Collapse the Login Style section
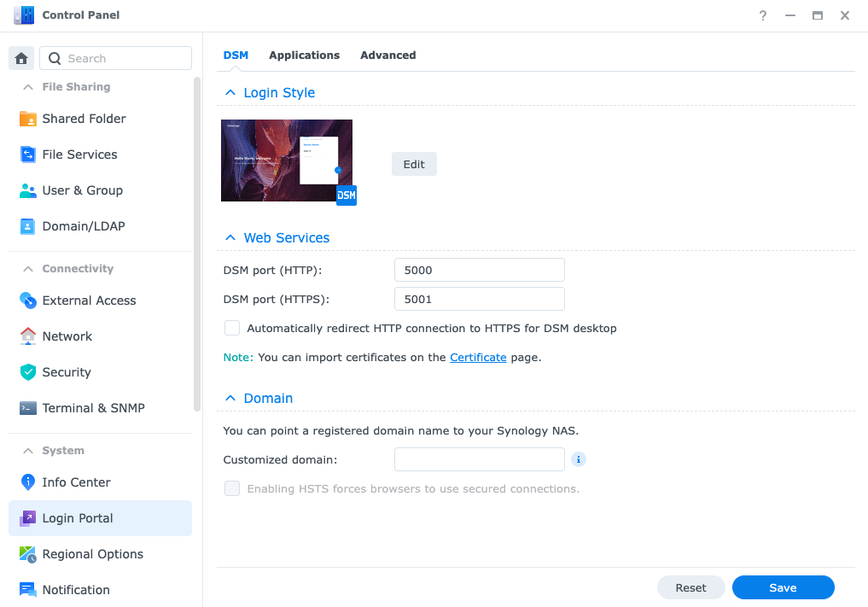The image size is (868, 607). click(229, 92)
